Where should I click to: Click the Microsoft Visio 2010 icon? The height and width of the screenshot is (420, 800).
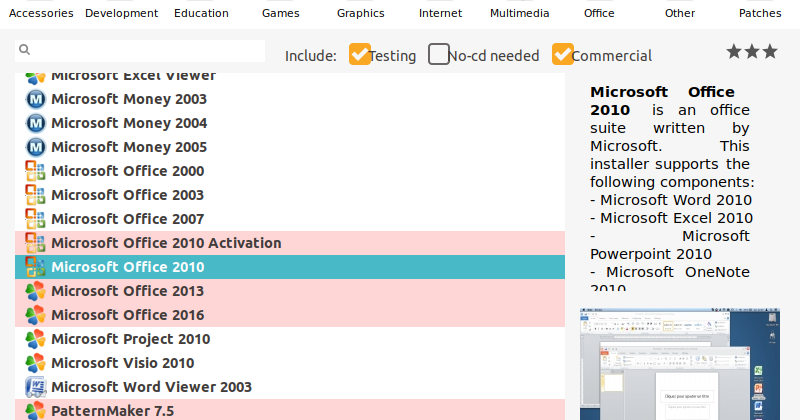tap(36, 363)
